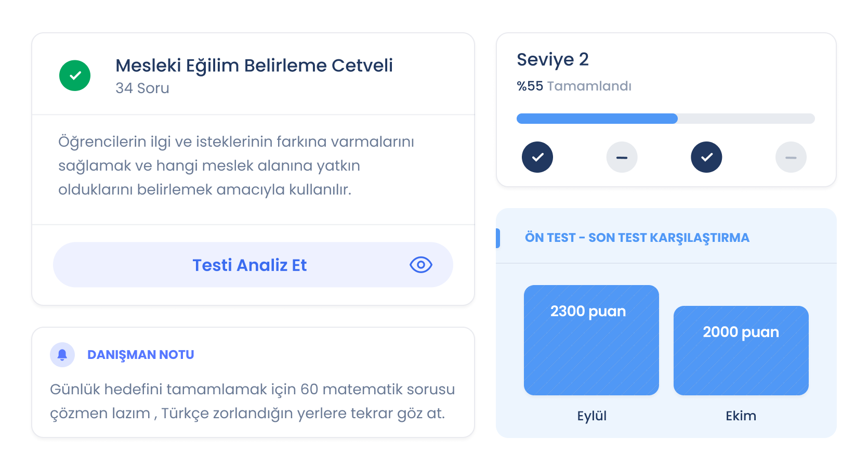This screenshot has height=464, width=868.
Task: Click the %55 Tamamlandı completion text
Action: click(574, 86)
